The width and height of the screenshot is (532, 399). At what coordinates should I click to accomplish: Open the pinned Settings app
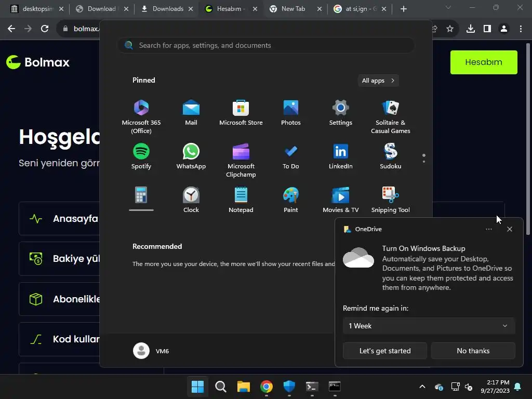tap(341, 112)
